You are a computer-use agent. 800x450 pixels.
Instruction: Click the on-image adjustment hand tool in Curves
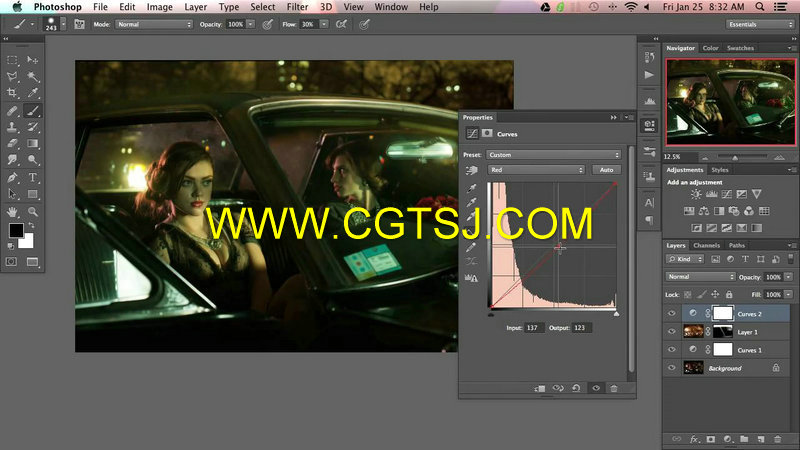point(472,170)
